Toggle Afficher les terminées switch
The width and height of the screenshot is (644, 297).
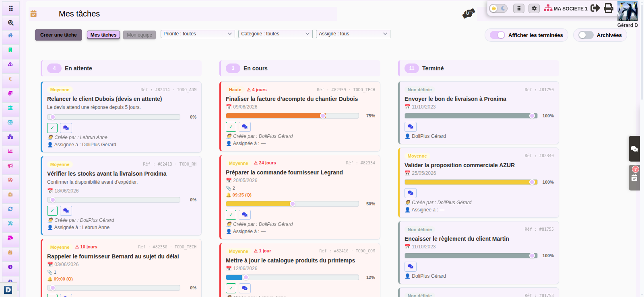tap(497, 35)
